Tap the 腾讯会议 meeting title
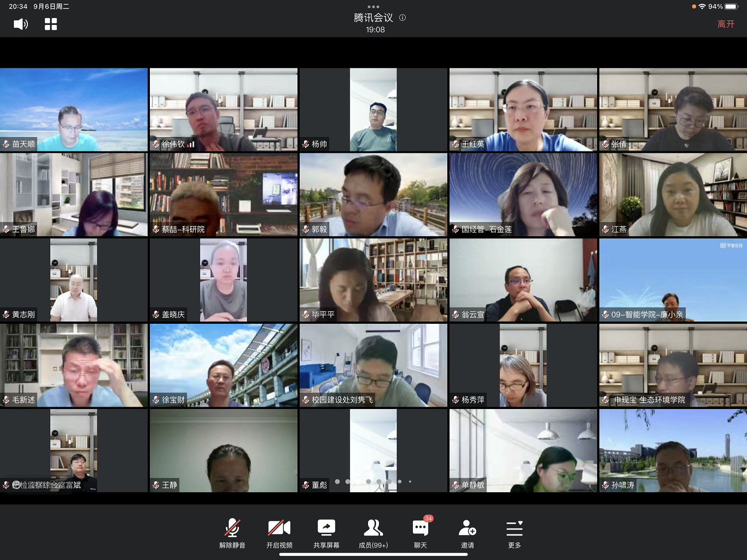The height and width of the screenshot is (560, 747). click(373, 18)
